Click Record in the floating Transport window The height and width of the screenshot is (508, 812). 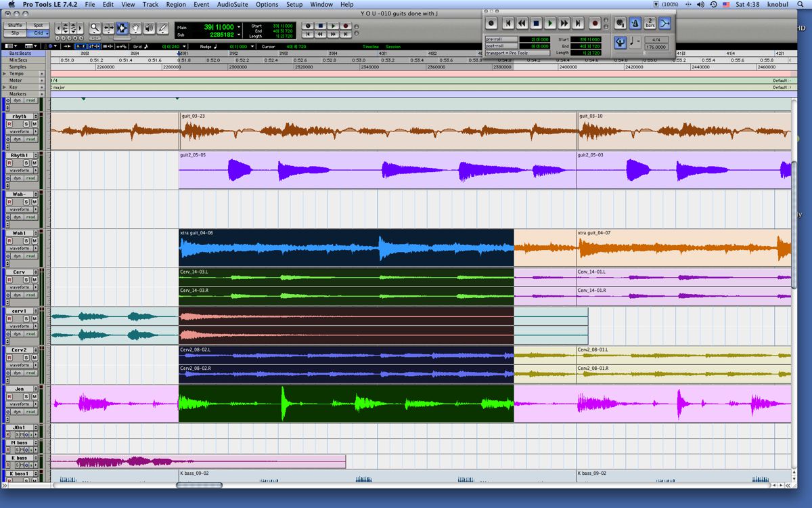point(595,23)
